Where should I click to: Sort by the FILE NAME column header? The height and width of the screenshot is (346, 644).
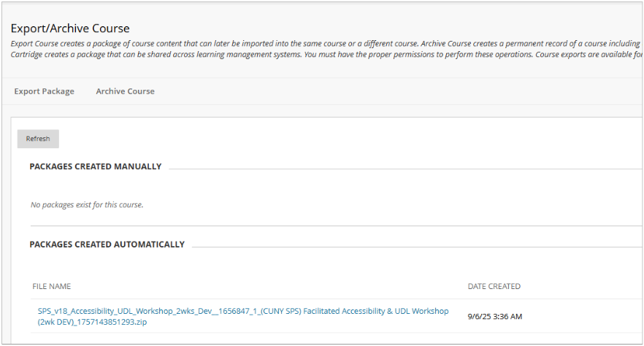point(51,286)
